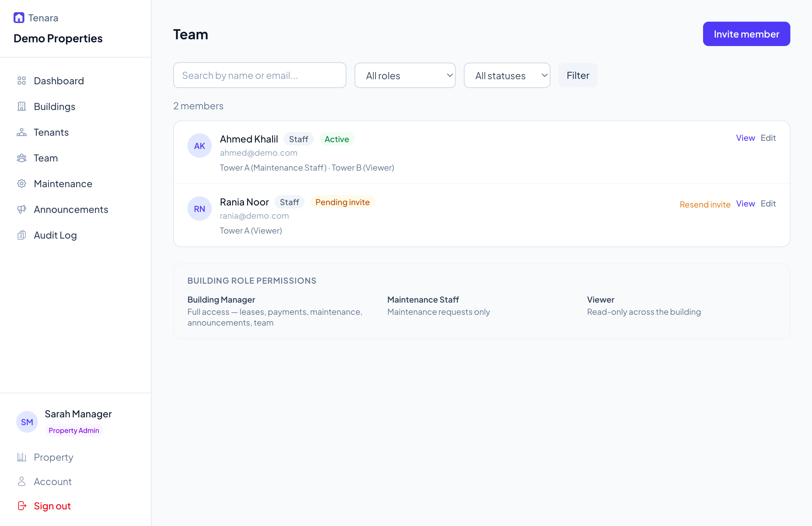Select the Dashboard grid icon
This screenshot has width=812, height=526.
22,81
